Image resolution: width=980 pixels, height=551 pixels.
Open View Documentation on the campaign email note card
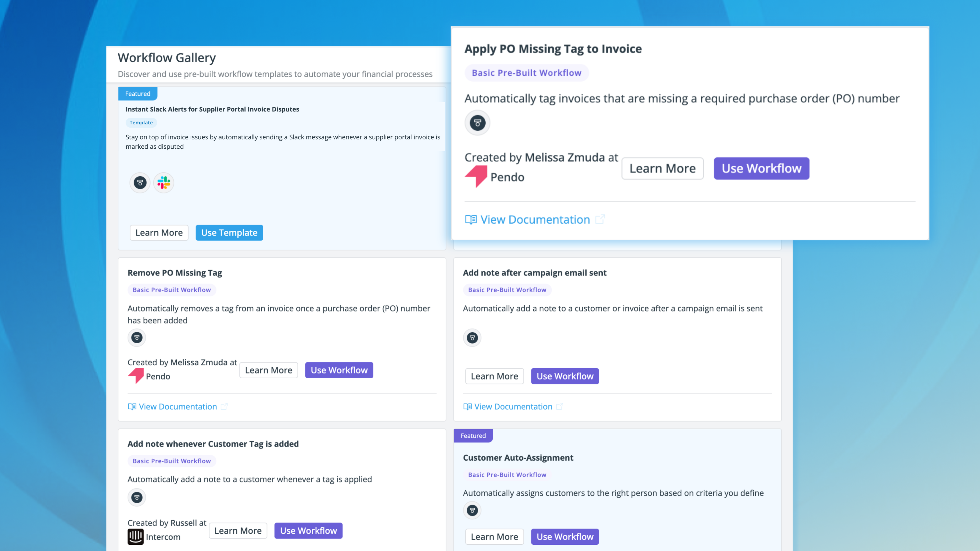(513, 407)
